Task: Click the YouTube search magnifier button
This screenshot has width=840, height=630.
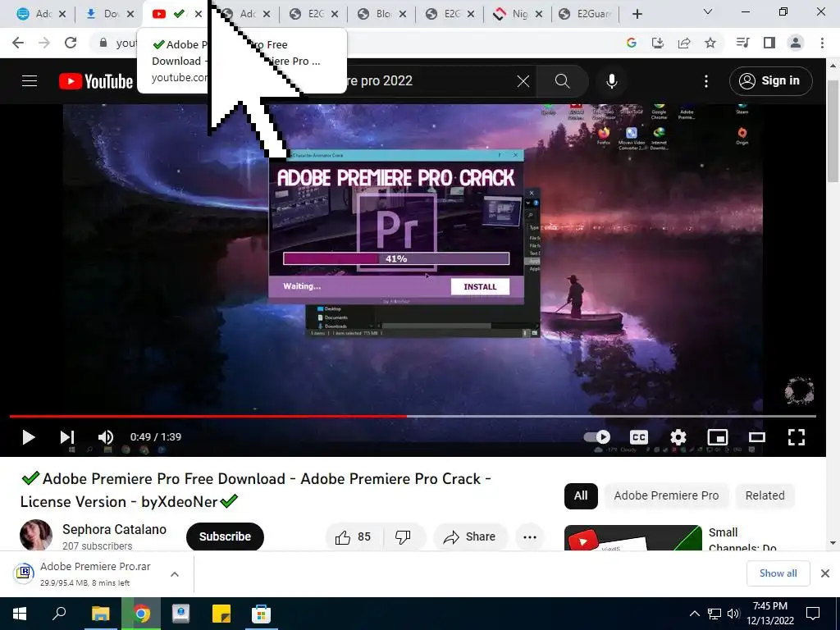Action: click(562, 81)
